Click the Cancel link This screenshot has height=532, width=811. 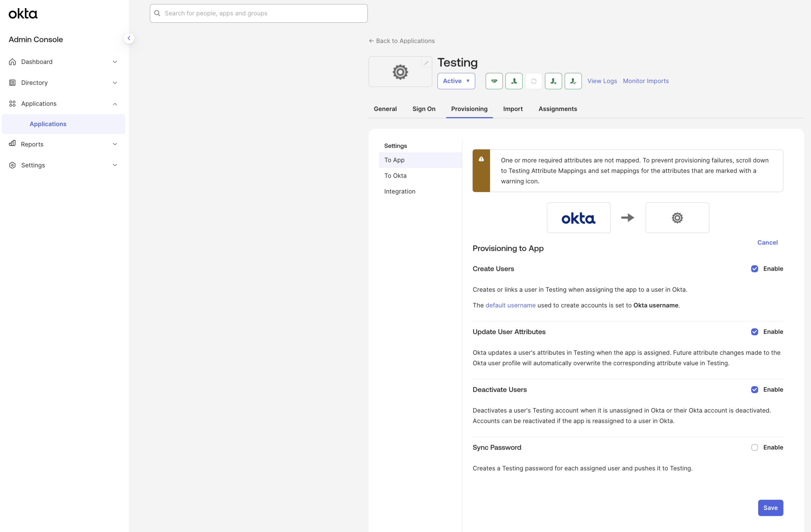767,242
